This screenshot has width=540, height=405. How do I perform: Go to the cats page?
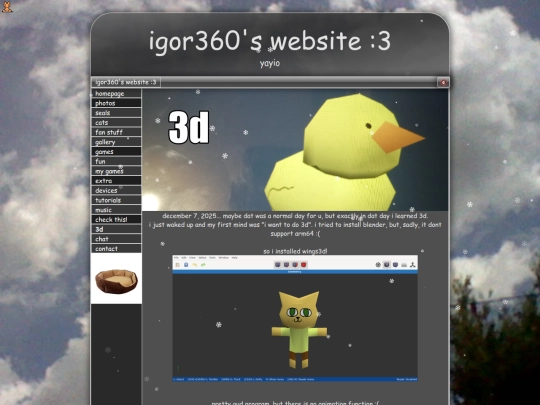(x=116, y=122)
